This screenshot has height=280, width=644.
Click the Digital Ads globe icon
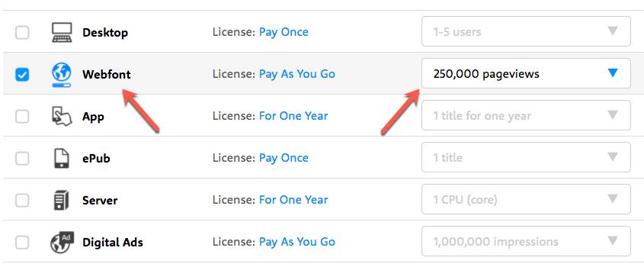(62, 242)
